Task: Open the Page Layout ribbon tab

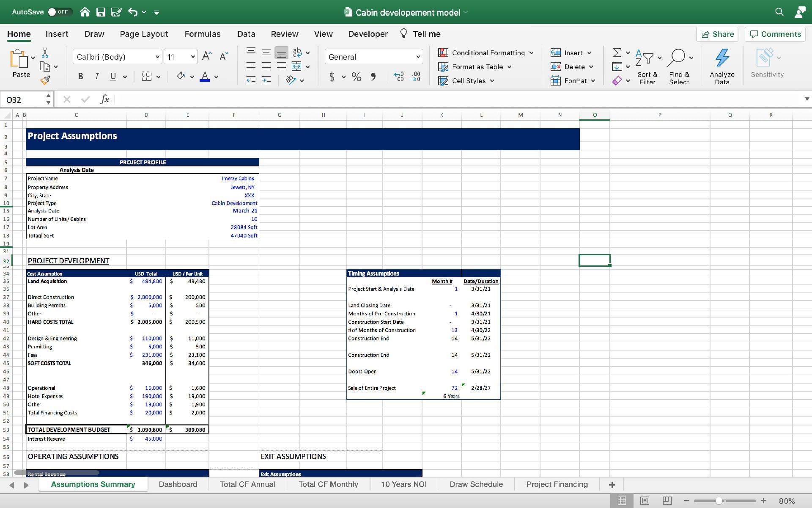Action: (x=144, y=34)
